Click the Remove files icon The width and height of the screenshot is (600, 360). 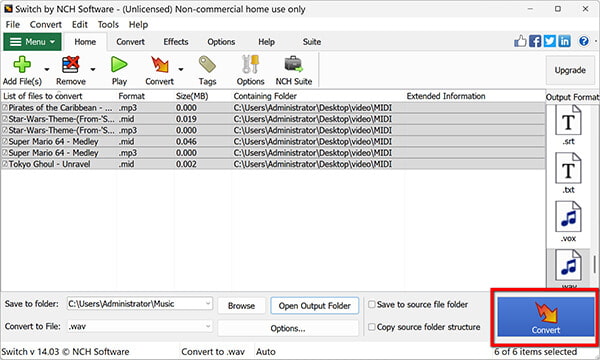click(70, 64)
